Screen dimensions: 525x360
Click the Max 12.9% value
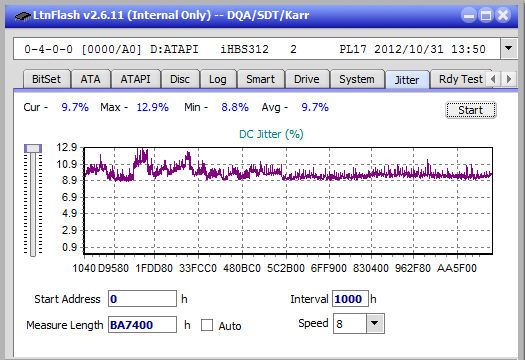152,107
